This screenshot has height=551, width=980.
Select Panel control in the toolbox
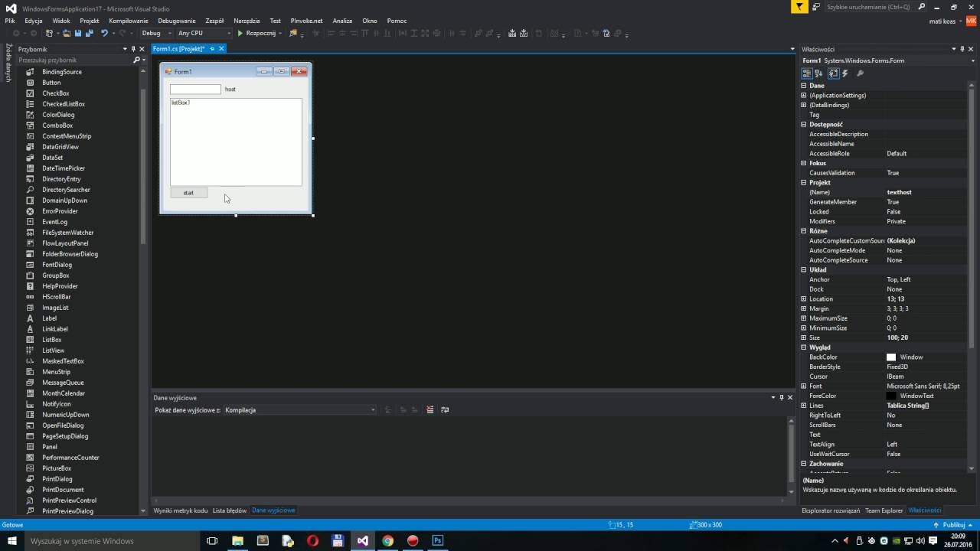[x=50, y=447]
